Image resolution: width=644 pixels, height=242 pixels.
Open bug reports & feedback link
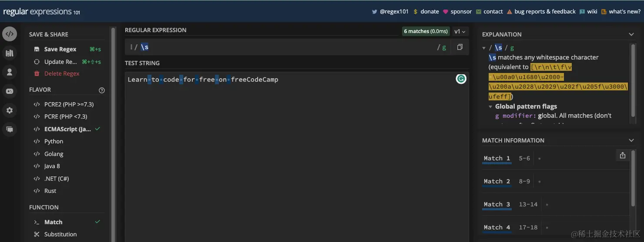[x=545, y=12]
